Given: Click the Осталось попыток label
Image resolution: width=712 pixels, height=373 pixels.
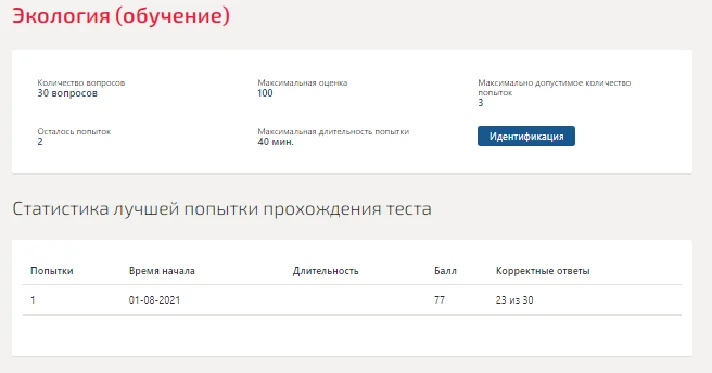Looking at the screenshot, I should click(74, 131).
